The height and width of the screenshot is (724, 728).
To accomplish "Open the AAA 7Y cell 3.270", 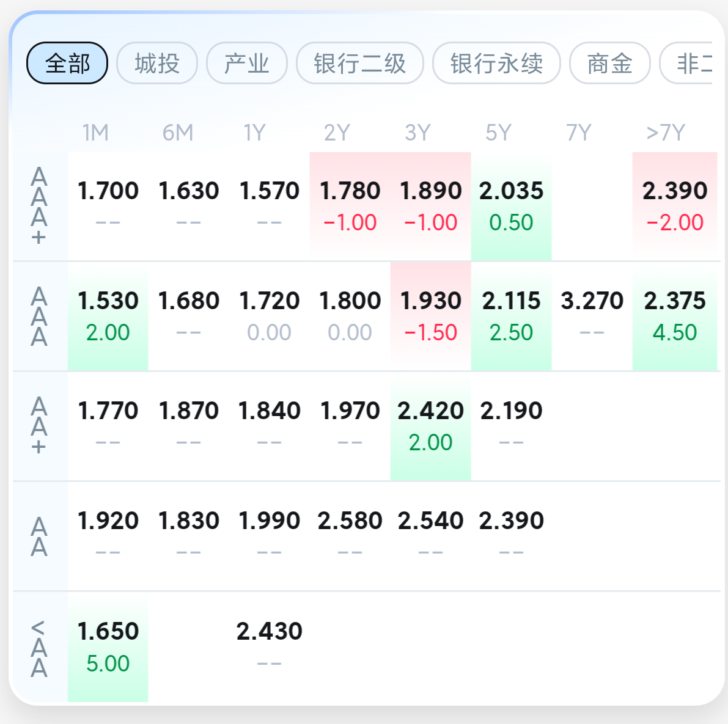I will (x=592, y=315).
